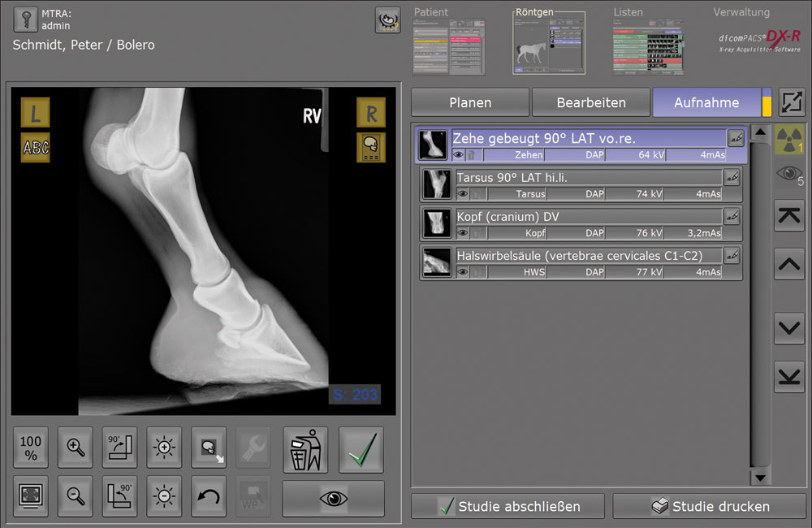Viewport: 812px width, 528px height.
Task: Click Studie abschließen button
Action: tap(508, 506)
